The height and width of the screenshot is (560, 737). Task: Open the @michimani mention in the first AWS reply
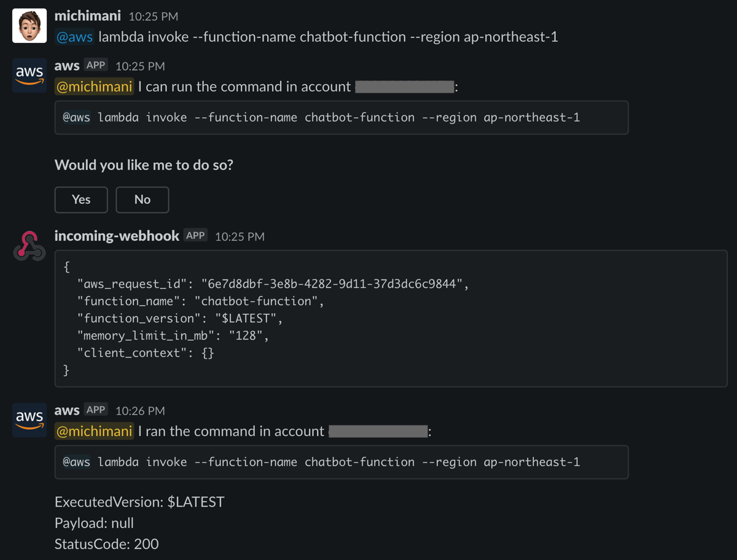[94, 87]
